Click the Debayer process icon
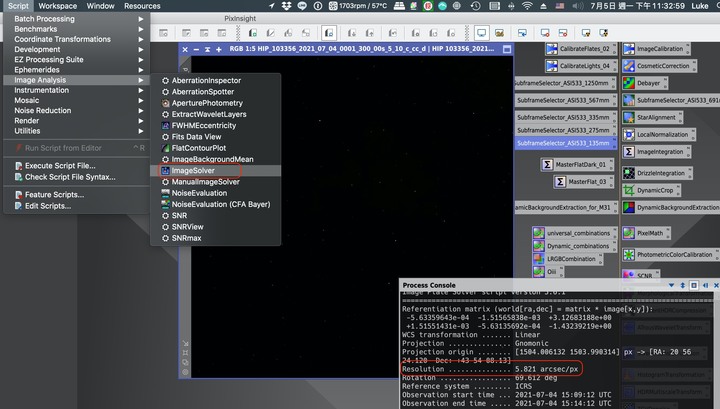This screenshot has width=720, height=409. click(x=645, y=83)
